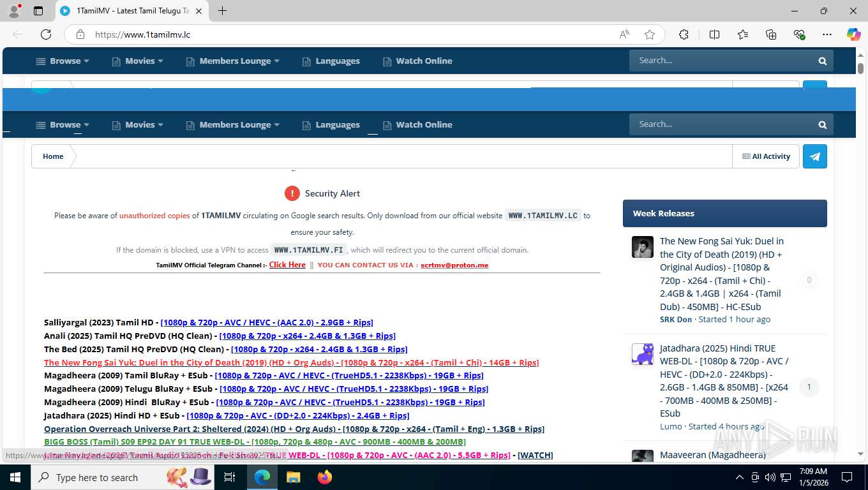Open the All Activity stream

(766, 156)
